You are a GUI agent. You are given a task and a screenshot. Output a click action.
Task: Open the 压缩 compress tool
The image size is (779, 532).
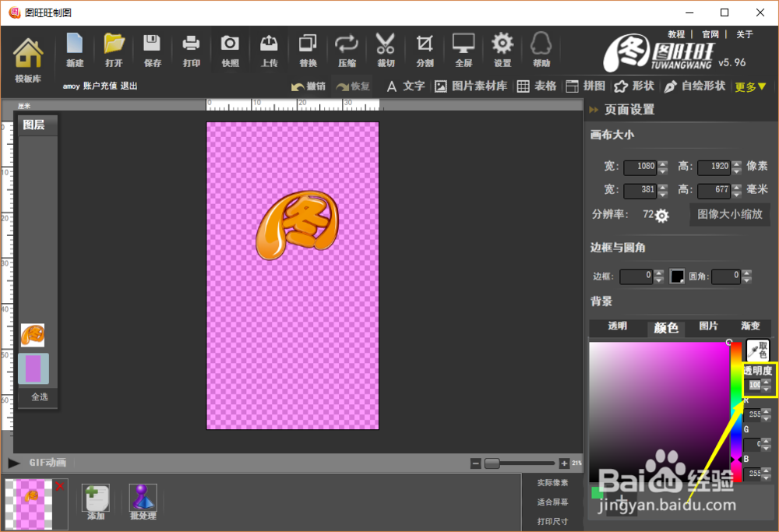point(347,50)
